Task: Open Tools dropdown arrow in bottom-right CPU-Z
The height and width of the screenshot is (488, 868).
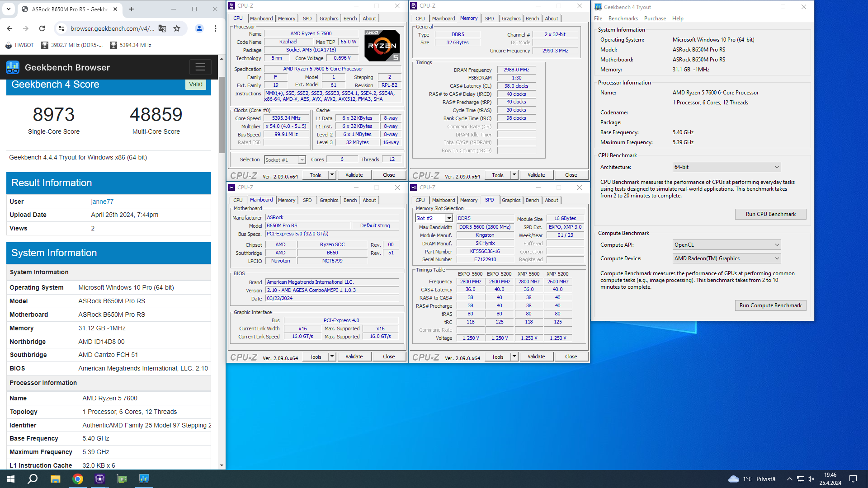Action: pos(514,357)
